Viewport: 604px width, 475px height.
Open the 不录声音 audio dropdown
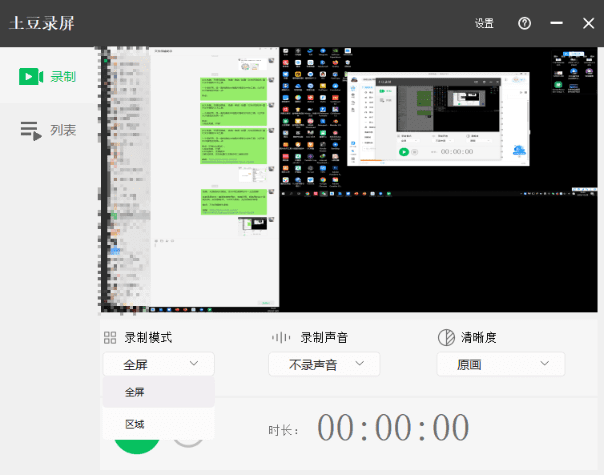tap(324, 364)
